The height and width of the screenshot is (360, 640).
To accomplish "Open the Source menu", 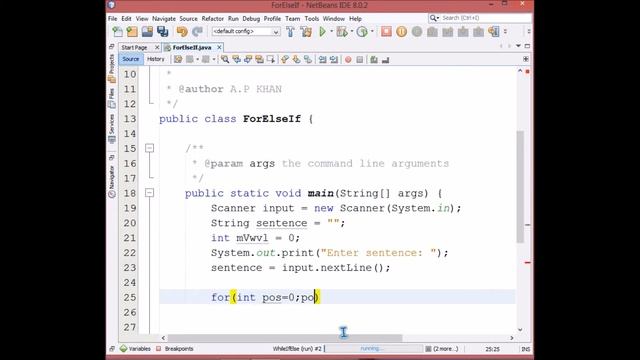I will coord(188,19).
